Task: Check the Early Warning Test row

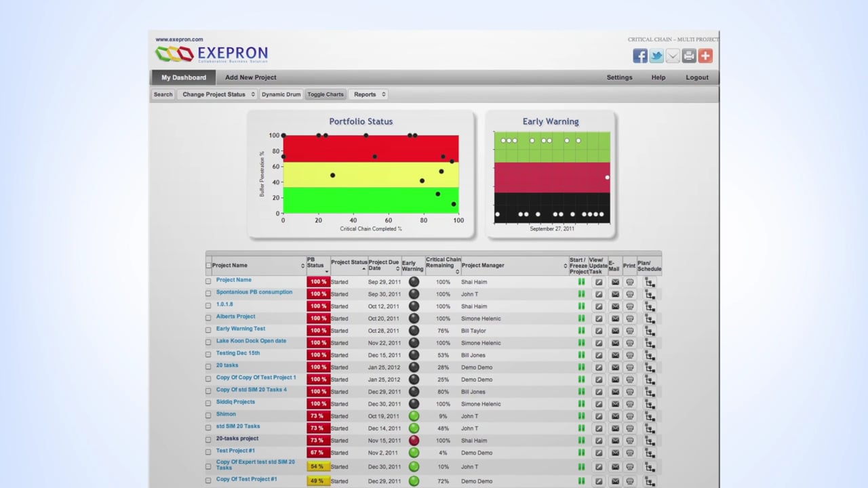Action: (208, 330)
